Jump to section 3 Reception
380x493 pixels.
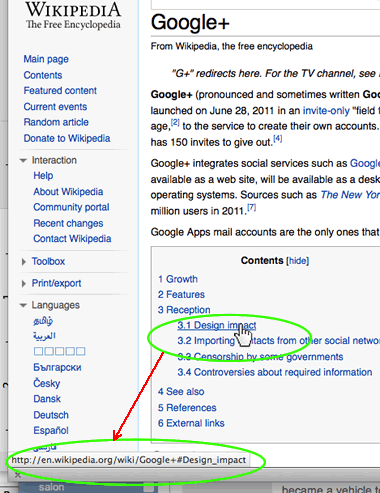pos(184,310)
